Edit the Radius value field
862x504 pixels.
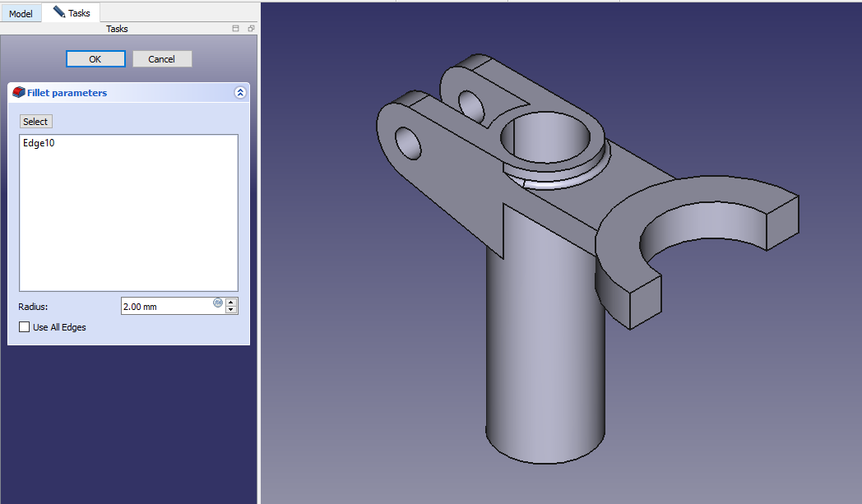(x=166, y=306)
